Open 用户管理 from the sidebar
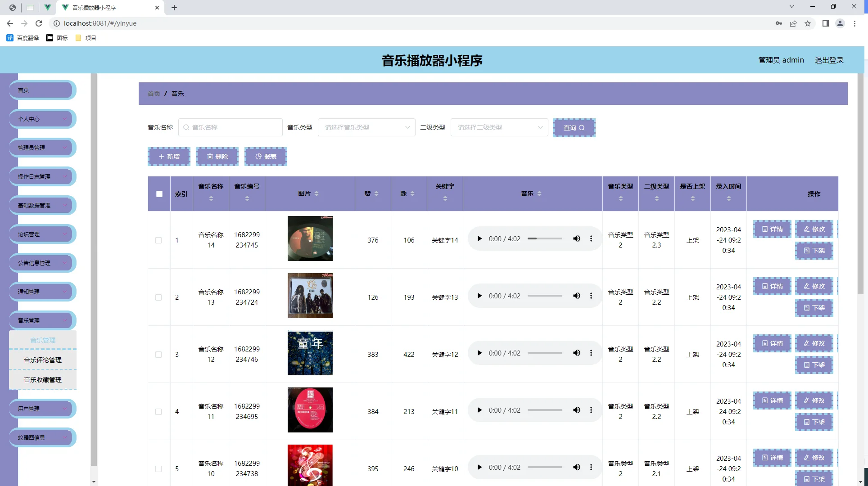 (x=41, y=408)
